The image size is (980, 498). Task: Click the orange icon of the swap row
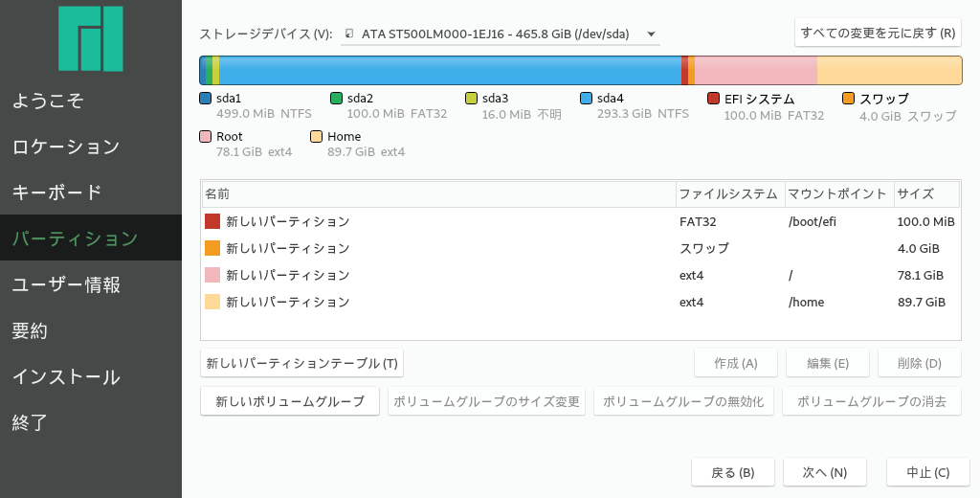pos(212,248)
